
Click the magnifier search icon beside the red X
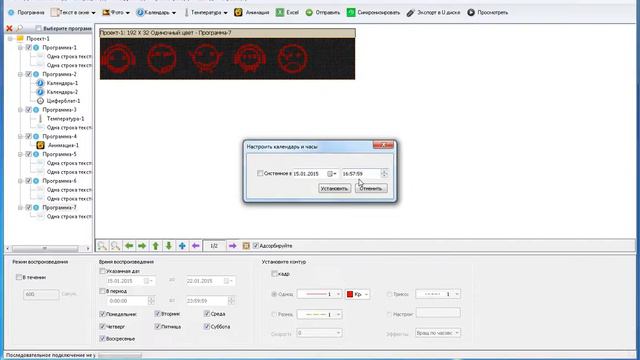(x=19, y=29)
